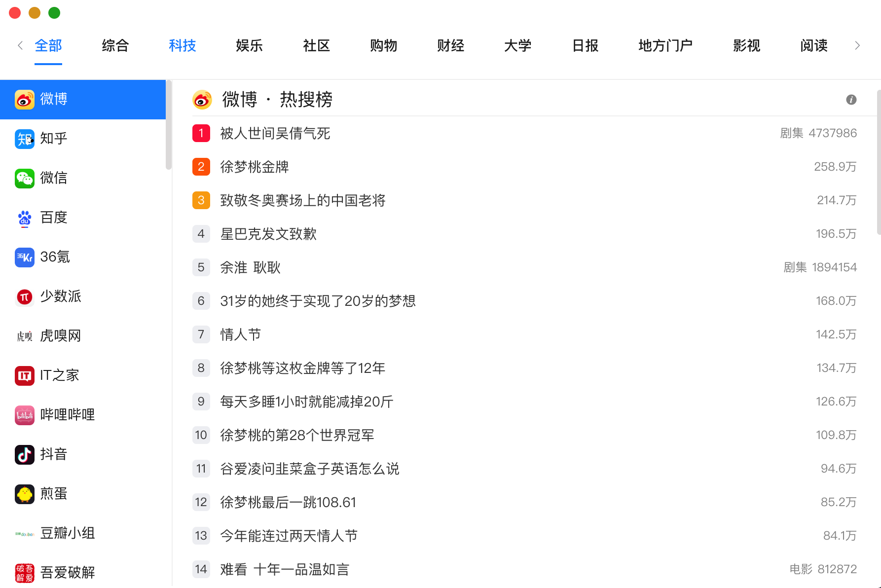The width and height of the screenshot is (881, 588).
Task: Select the 财经 tab
Action: click(x=451, y=45)
